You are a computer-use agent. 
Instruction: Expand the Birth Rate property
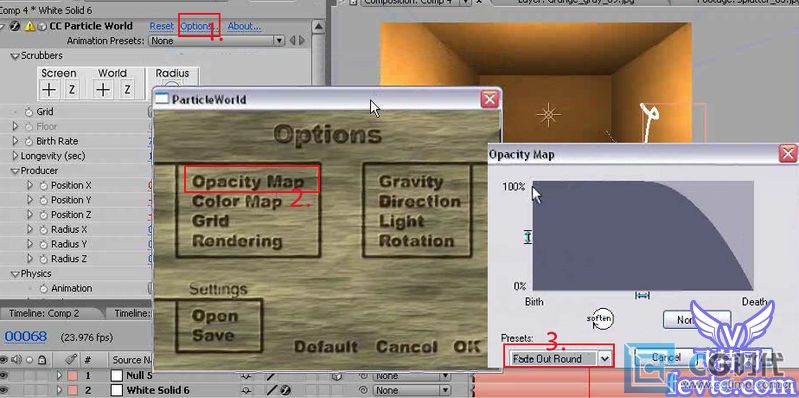point(15,141)
